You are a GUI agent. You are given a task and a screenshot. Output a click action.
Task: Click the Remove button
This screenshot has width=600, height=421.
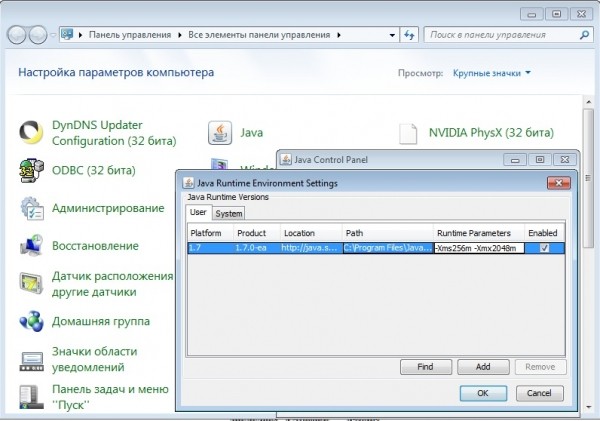pos(540,367)
